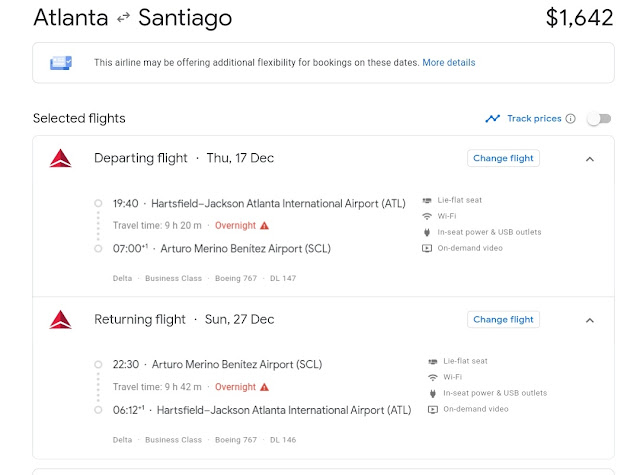Viewport: 640px width, 475px height.
Task: Change the departing flight
Action: (503, 158)
